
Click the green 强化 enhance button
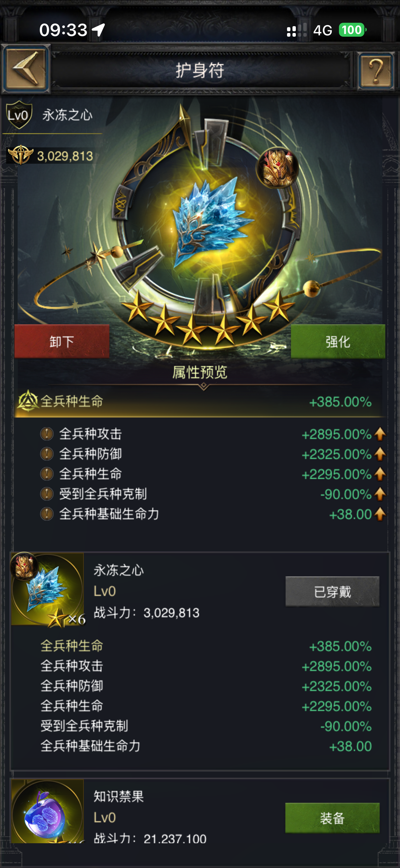[338, 341]
